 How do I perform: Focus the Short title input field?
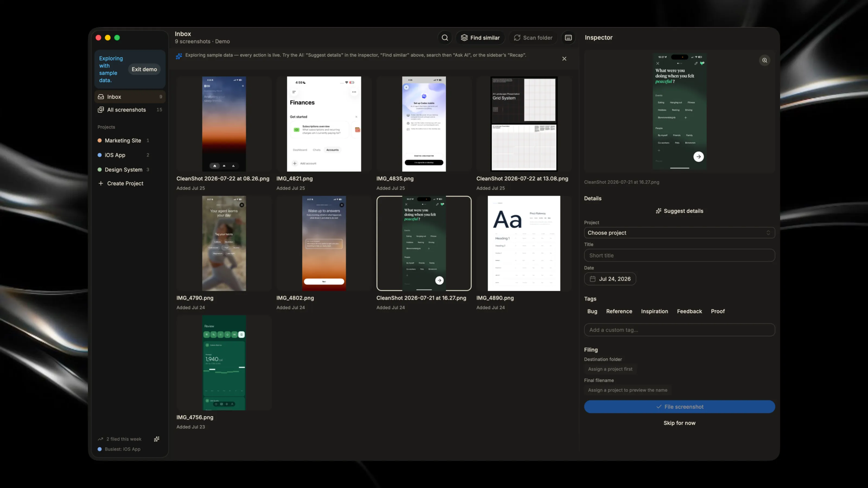point(679,255)
